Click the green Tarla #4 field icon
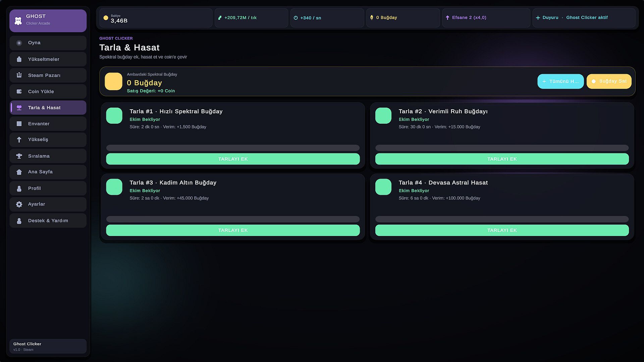 click(383, 187)
